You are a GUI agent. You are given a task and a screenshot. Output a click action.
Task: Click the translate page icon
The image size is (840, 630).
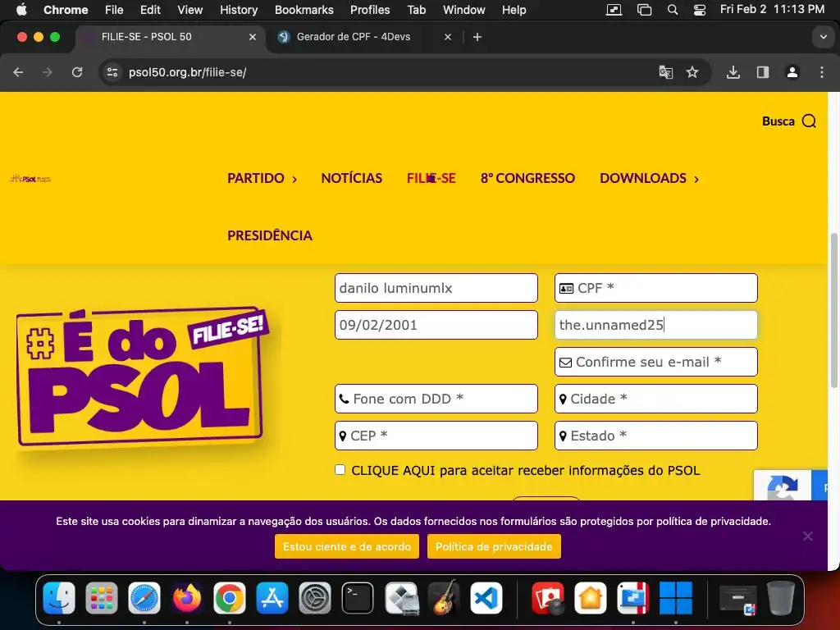[x=665, y=72]
